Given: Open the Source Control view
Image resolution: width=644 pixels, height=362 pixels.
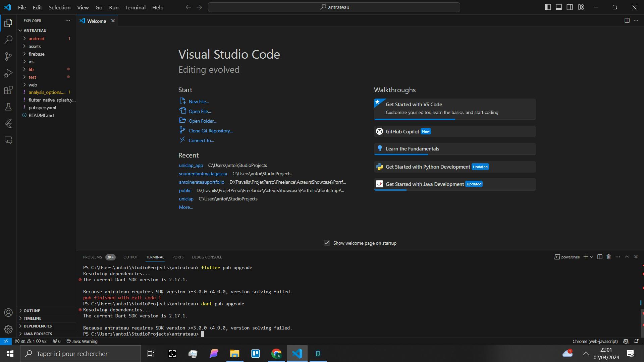Looking at the screenshot, I should (8, 56).
